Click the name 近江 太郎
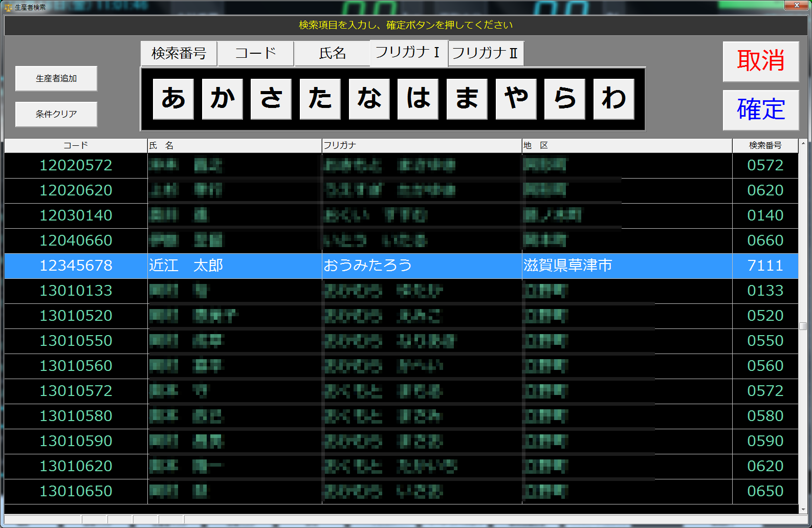The width and height of the screenshot is (812, 528). coord(186,266)
